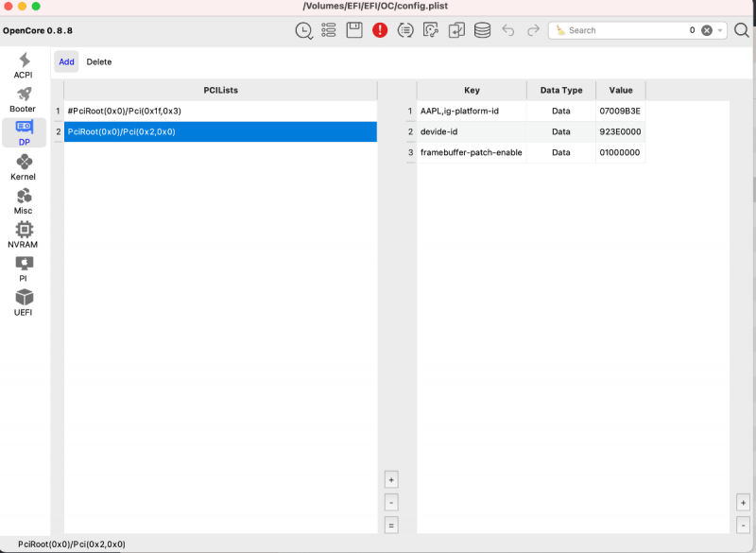Screen dimensions: 756x553
Task: Select the DP device properties section
Action: click(24, 132)
